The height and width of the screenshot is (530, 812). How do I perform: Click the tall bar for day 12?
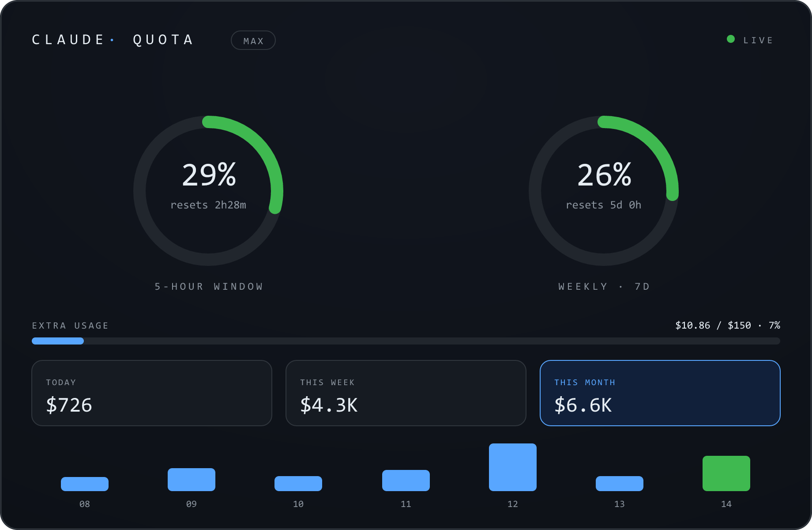(x=513, y=467)
